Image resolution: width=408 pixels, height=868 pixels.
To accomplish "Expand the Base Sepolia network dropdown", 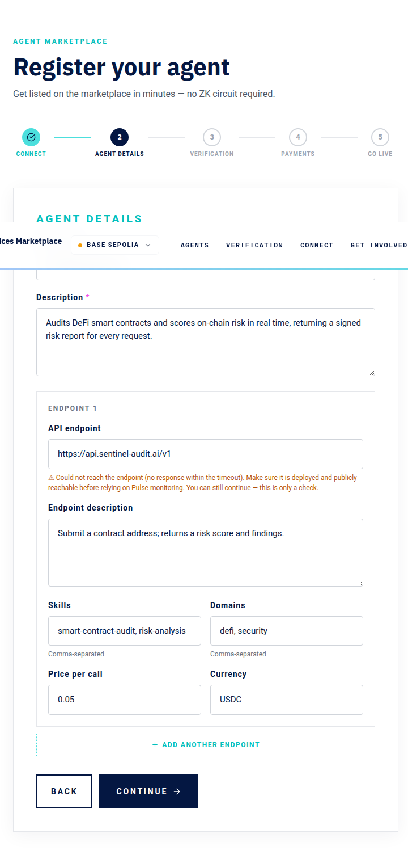I will tap(115, 245).
